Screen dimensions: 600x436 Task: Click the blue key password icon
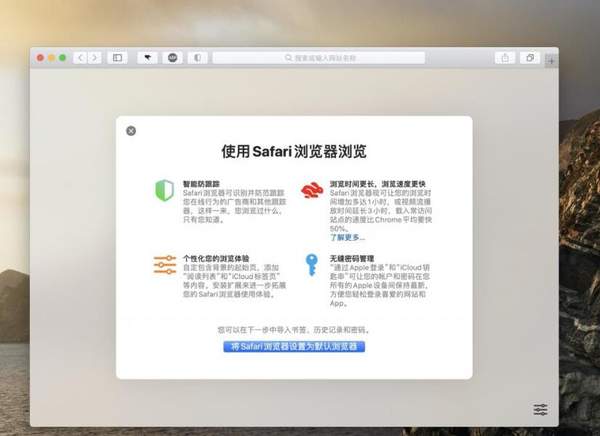coord(312,265)
